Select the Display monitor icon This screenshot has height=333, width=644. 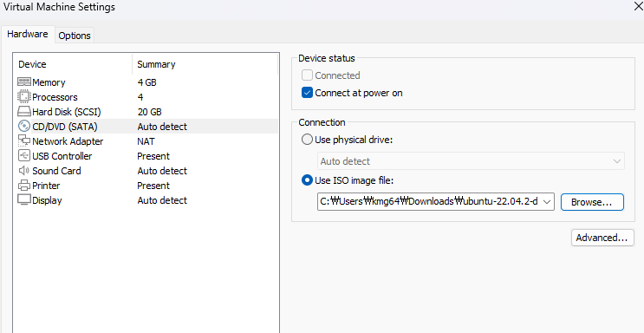(24, 200)
